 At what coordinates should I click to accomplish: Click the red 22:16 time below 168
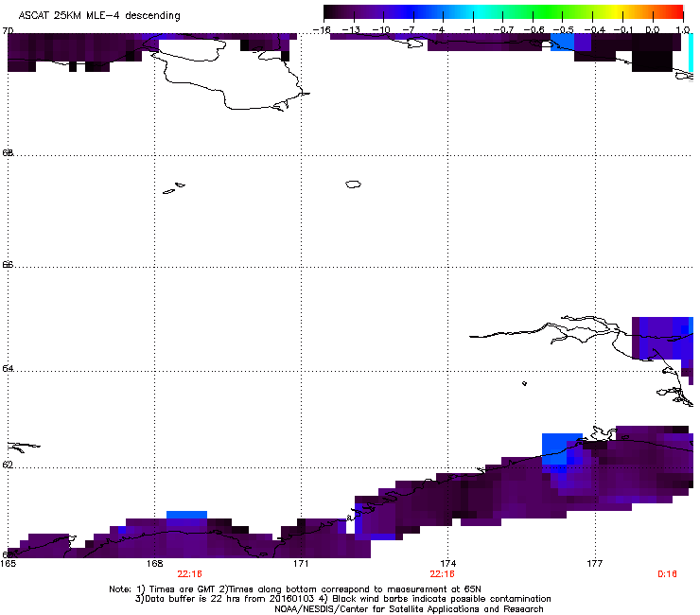pos(189,574)
